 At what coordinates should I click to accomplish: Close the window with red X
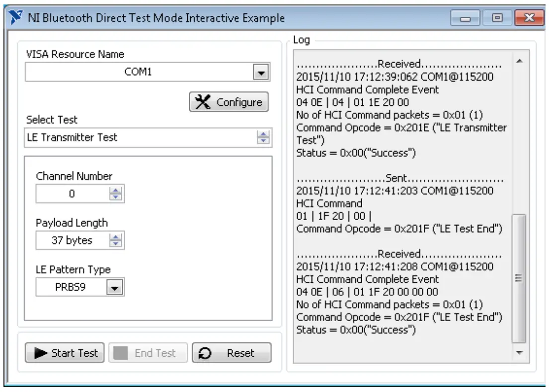coord(530,18)
